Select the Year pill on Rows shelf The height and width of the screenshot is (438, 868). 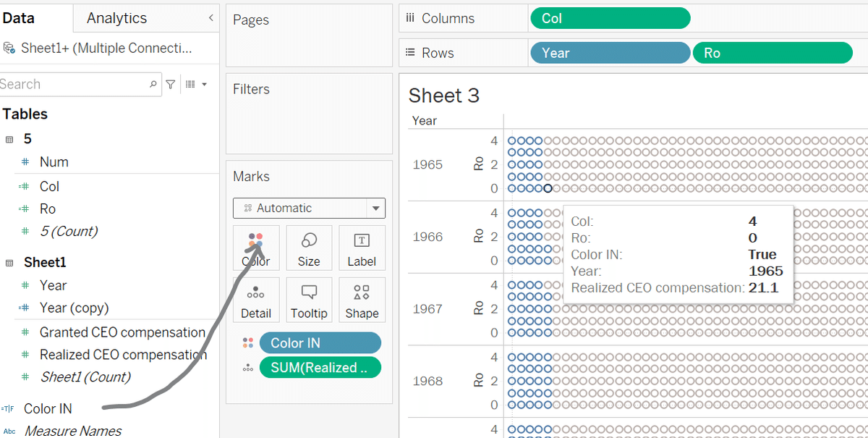610,53
